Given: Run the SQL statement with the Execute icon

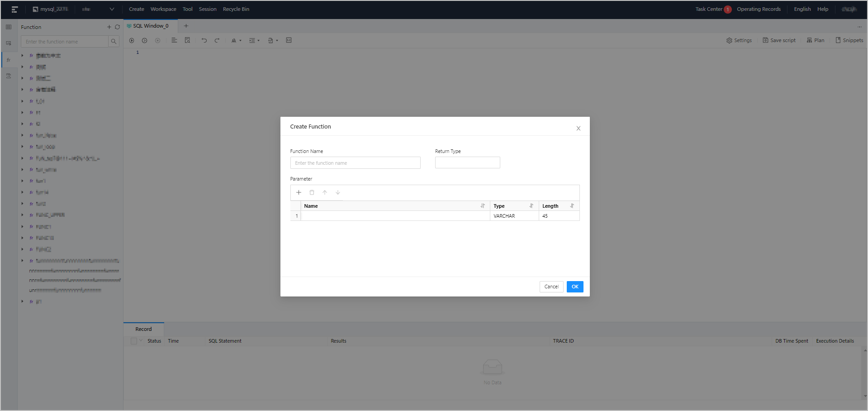Looking at the screenshot, I should point(132,40).
